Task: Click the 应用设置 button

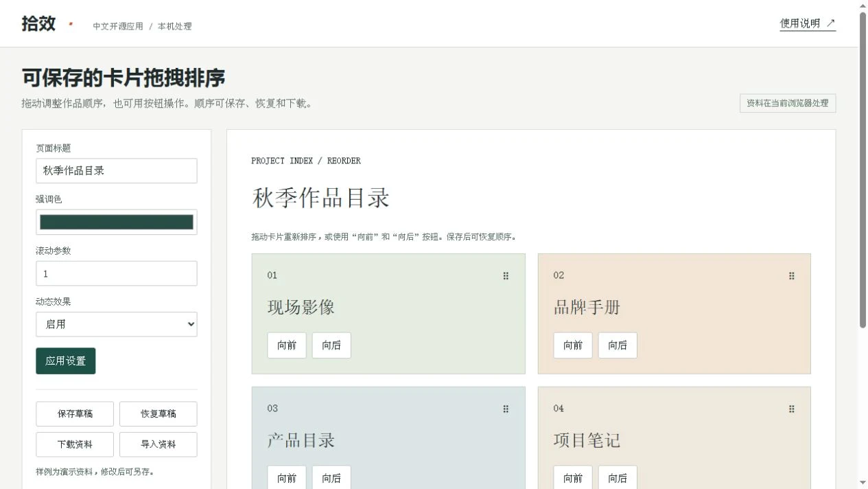Action: [66, 361]
